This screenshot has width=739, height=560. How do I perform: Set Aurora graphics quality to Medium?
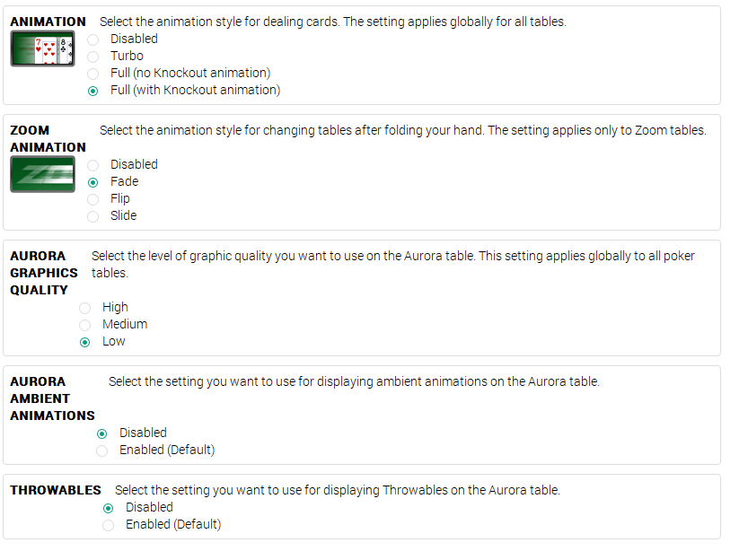click(x=84, y=325)
